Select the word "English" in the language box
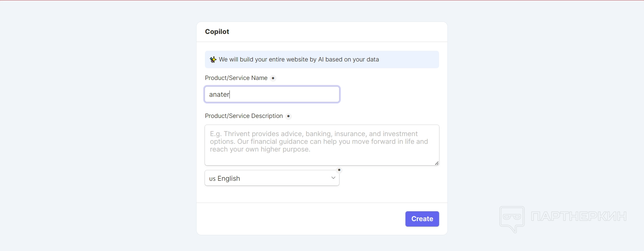Screen dimensions: 644x251 point(229,178)
